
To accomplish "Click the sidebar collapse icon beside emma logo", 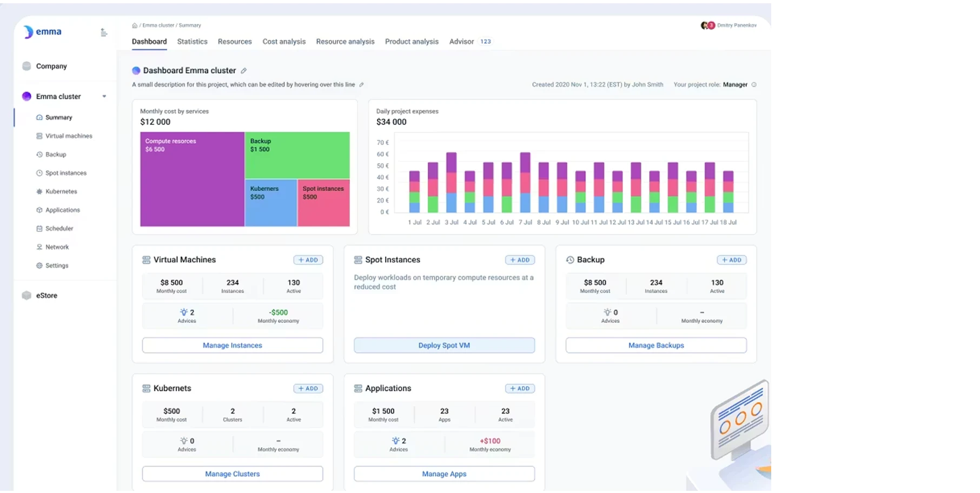I will pos(104,32).
